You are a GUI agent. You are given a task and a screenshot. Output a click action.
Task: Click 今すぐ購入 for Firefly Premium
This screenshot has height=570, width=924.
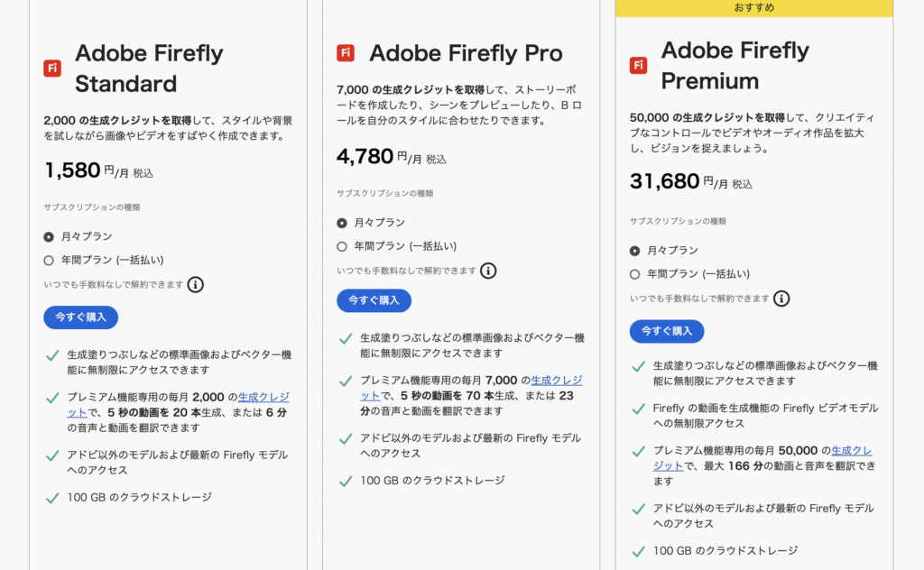[667, 332]
